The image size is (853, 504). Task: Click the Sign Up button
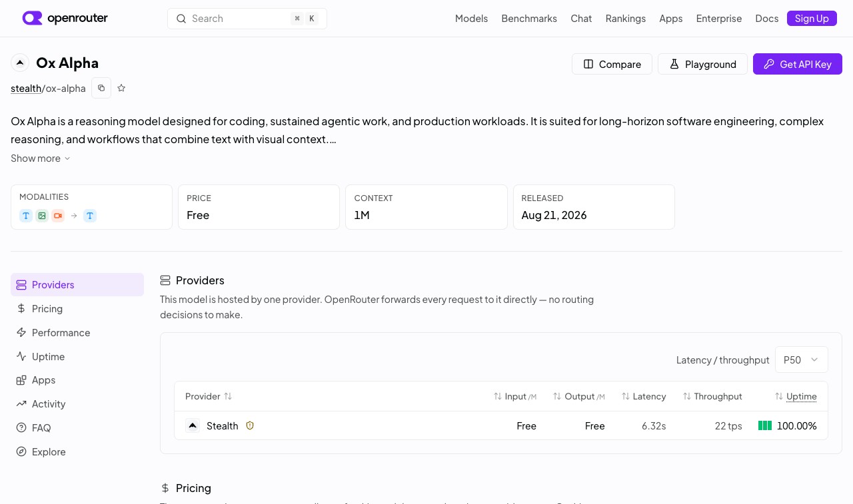812,19
